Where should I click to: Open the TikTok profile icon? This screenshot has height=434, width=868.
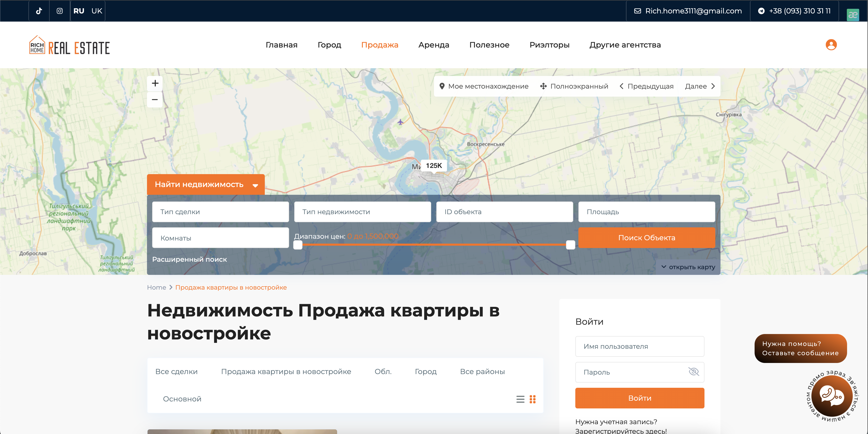pos(39,11)
